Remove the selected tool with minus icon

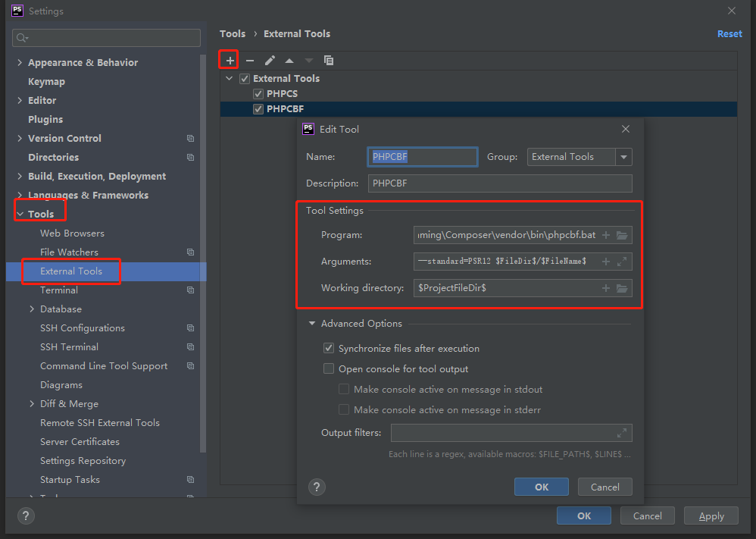(x=250, y=61)
